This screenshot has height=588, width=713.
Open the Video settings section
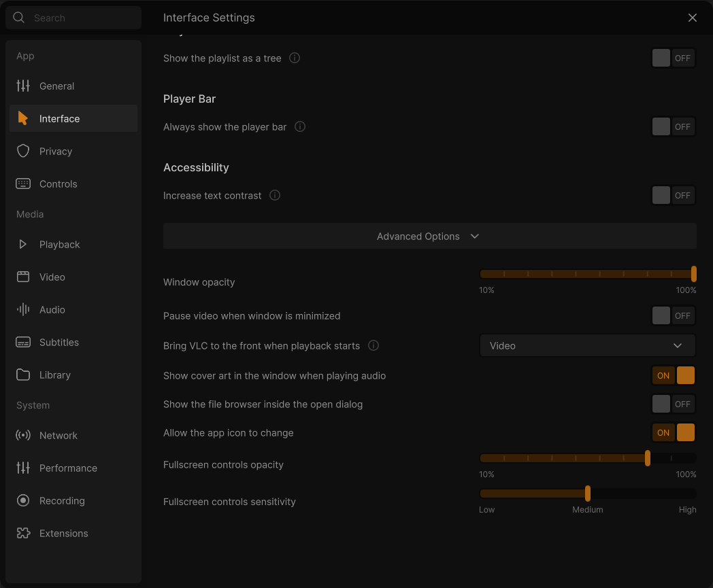[x=73, y=277]
